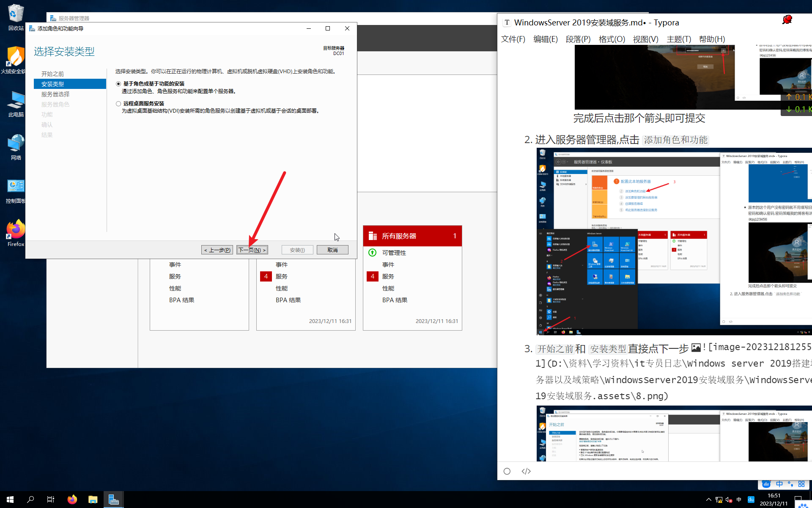The image size is (812, 508).
Task: Click Typora sidebar circle icon
Action: (x=507, y=471)
